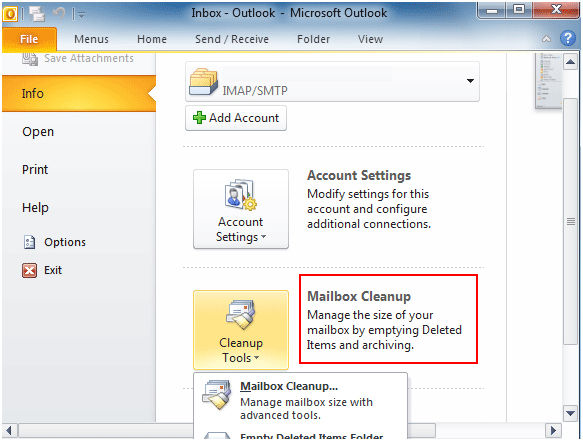Click the IMAP/SMTP account folder icon
Image resolution: width=583 pixels, height=441 pixels.
203,81
